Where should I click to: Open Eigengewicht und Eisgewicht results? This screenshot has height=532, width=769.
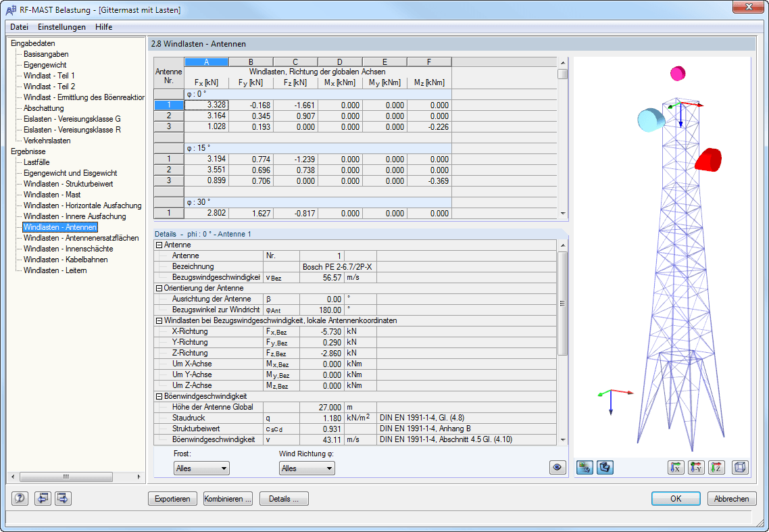tap(70, 173)
